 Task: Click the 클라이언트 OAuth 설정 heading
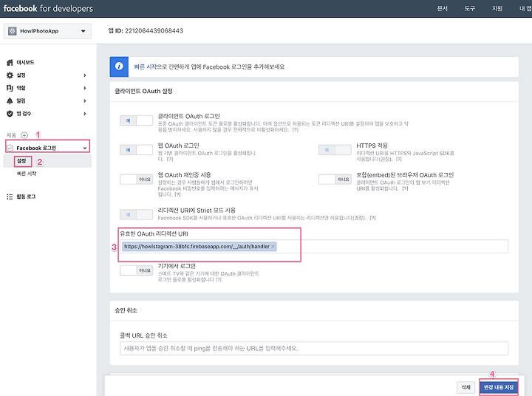click(144, 92)
